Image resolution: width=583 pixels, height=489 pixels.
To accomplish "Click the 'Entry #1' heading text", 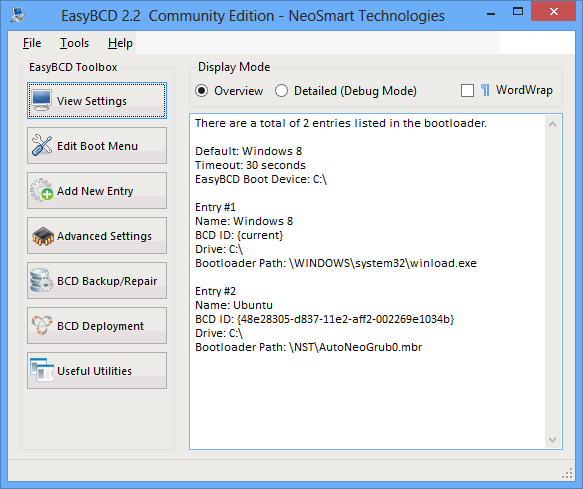I will (215, 207).
